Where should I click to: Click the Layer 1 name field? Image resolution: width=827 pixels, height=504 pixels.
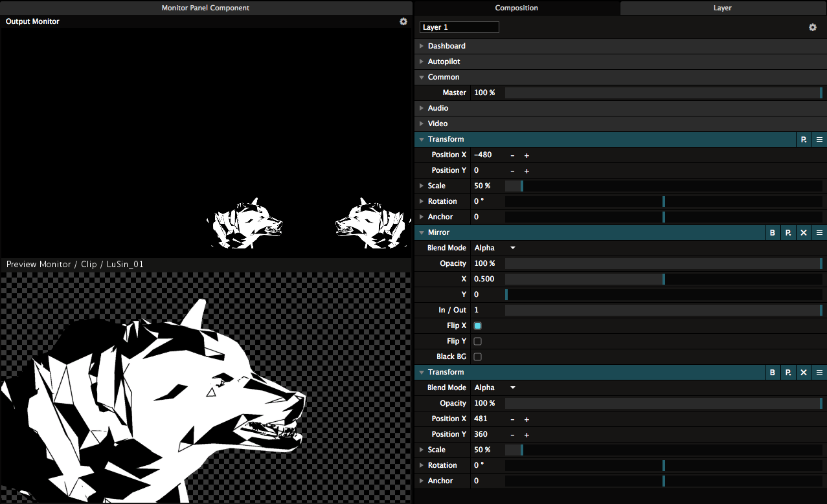click(459, 27)
